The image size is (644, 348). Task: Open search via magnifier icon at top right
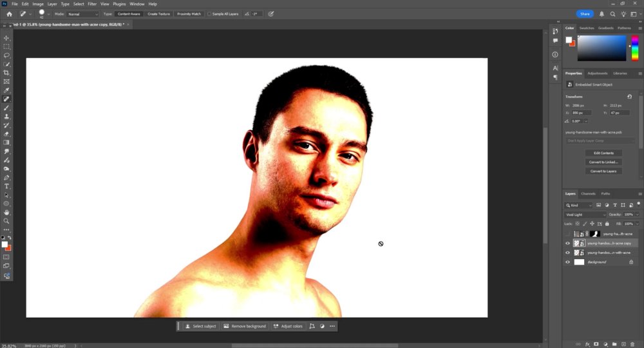(612, 14)
